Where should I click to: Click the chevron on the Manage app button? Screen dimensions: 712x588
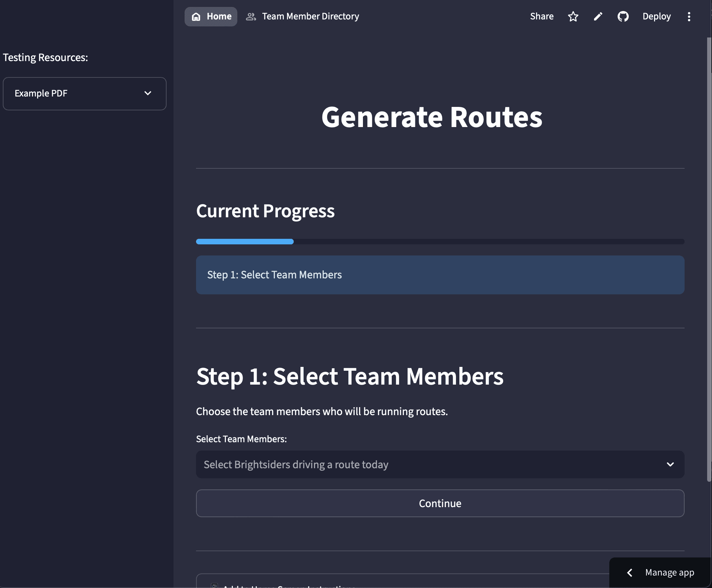pyautogui.click(x=630, y=572)
